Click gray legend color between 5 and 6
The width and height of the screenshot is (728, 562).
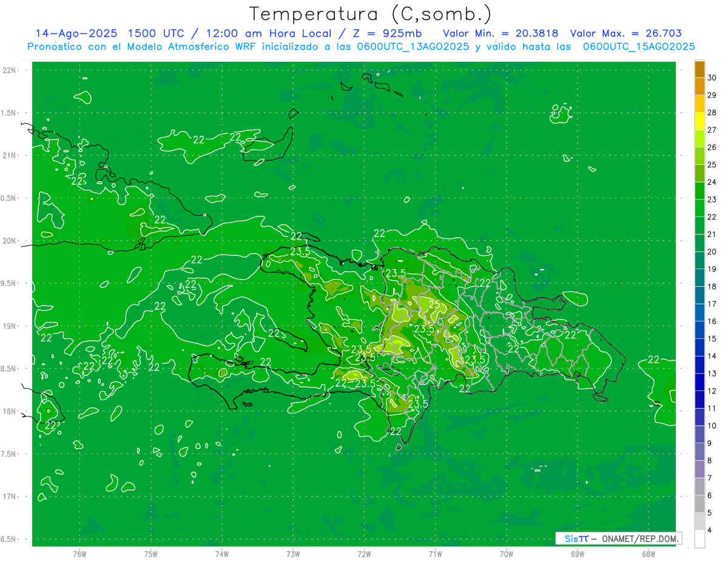pos(699,504)
